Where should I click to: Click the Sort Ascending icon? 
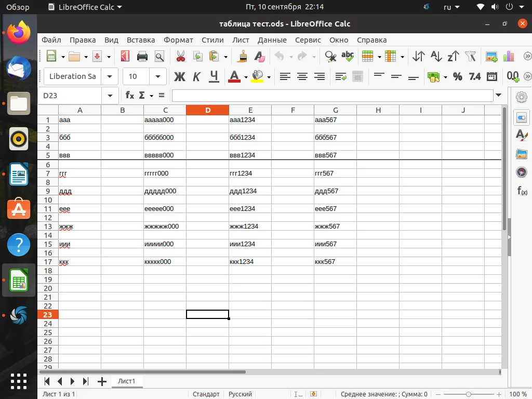436,57
